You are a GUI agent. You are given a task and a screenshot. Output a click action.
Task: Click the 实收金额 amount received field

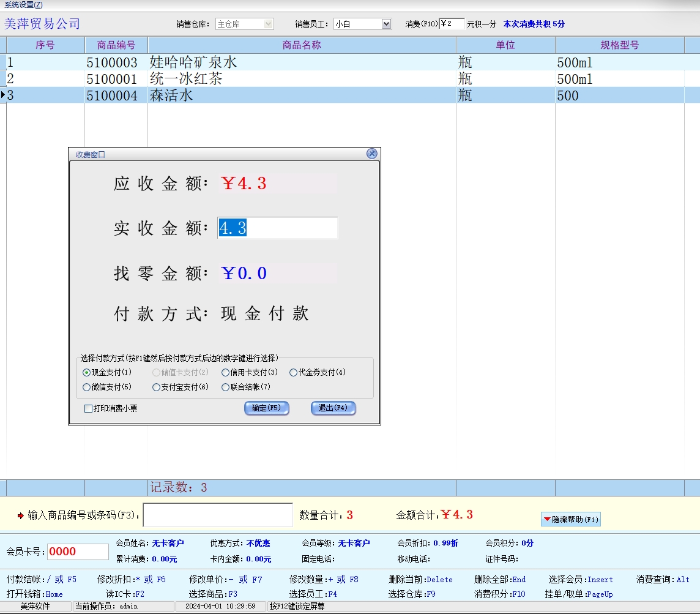pyautogui.click(x=277, y=228)
